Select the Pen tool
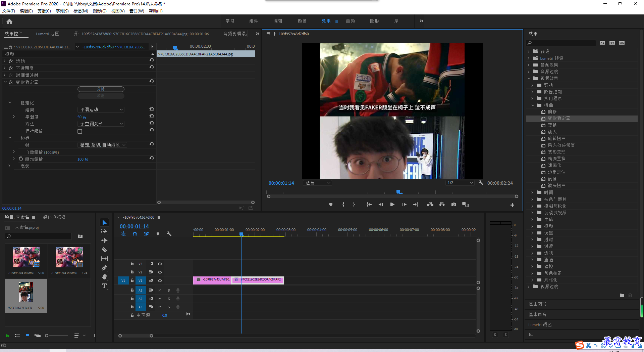644x352 pixels. coord(104,268)
